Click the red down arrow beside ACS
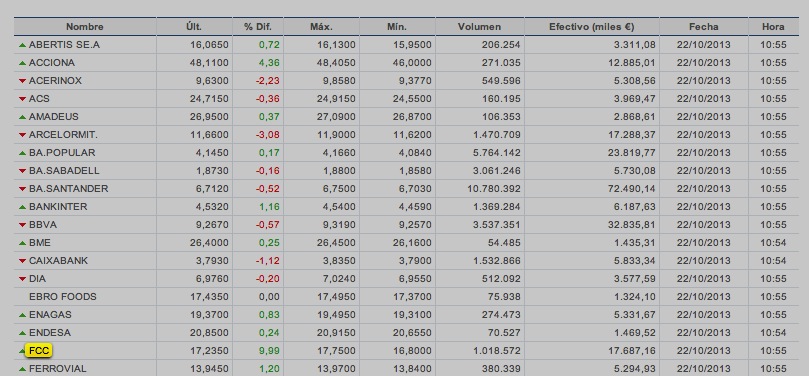The image size is (809, 376). [22, 99]
